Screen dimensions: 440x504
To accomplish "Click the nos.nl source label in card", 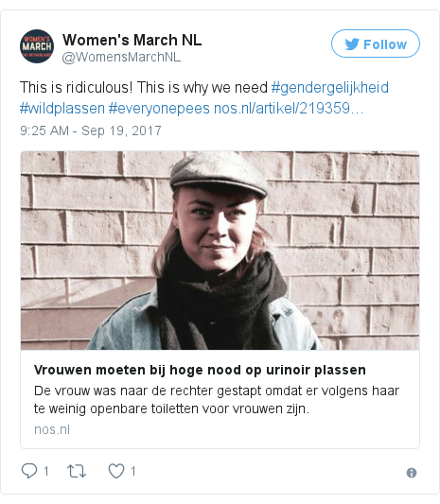I will tap(52, 429).
